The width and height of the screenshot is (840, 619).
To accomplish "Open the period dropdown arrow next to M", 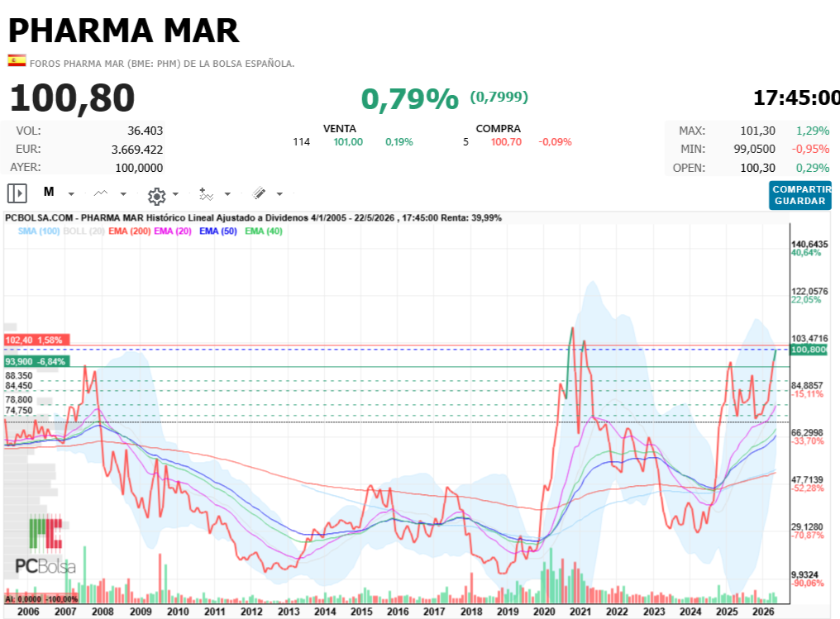I will [x=71, y=194].
